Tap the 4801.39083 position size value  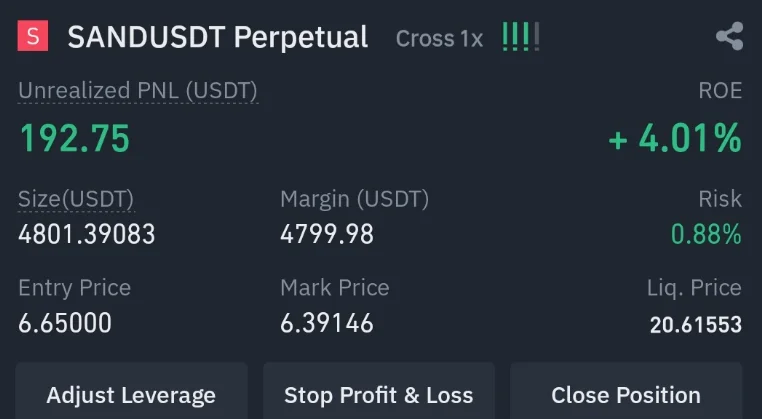coord(87,235)
